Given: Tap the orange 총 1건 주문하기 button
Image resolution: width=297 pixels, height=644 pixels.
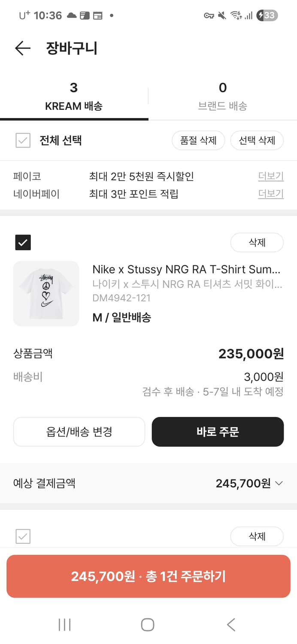Looking at the screenshot, I should pos(148,577).
